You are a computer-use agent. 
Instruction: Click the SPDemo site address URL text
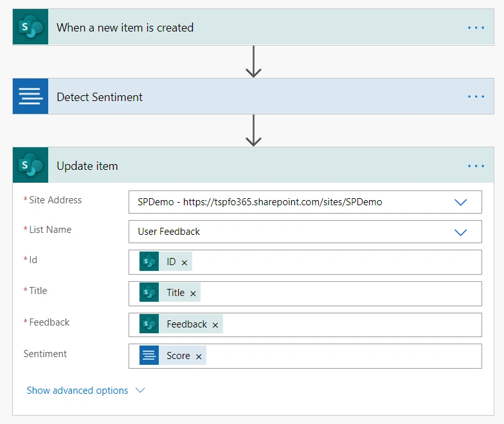(x=260, y=202)
